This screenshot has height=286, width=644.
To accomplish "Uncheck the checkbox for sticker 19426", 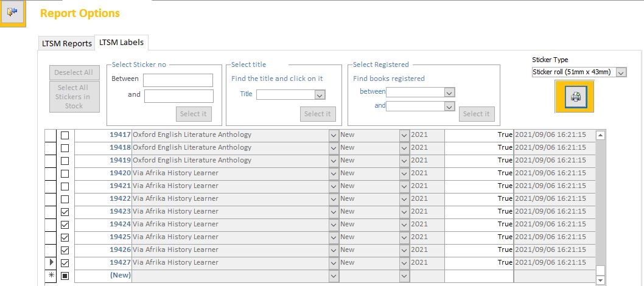I will [65, 250].
